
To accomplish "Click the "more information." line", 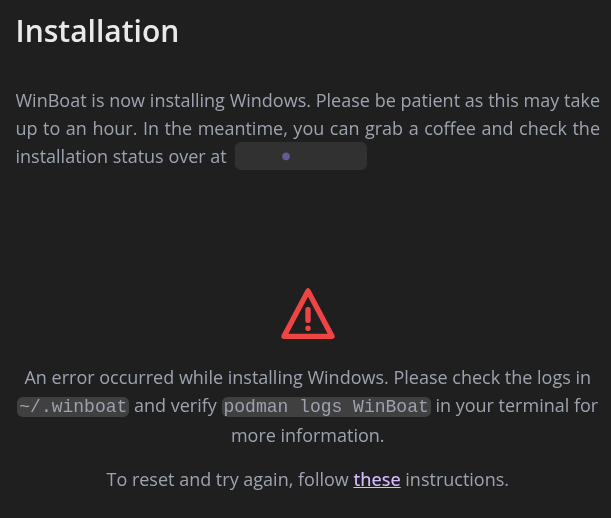I will [x=307, y=436].
